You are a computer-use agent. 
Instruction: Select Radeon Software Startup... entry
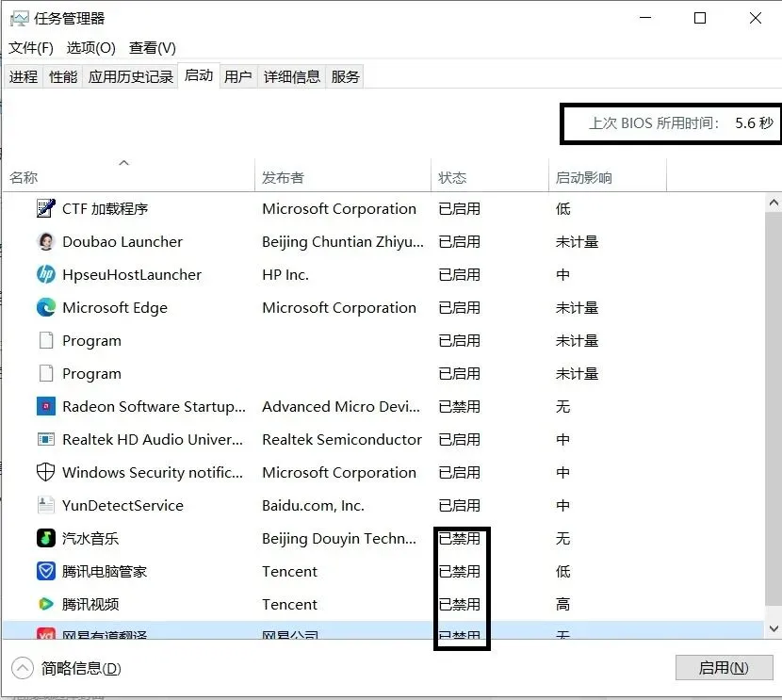154,406
